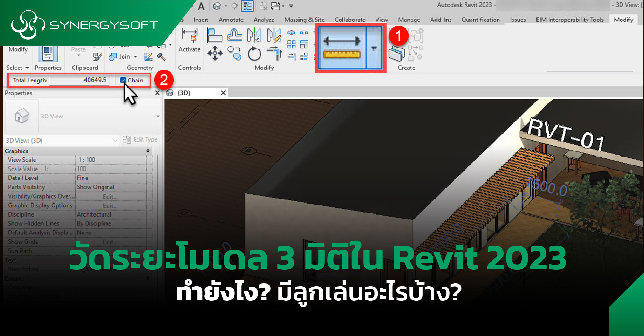Collapse the Graphics properties section
Screen dimensions: 644x336
coord(148,151)
